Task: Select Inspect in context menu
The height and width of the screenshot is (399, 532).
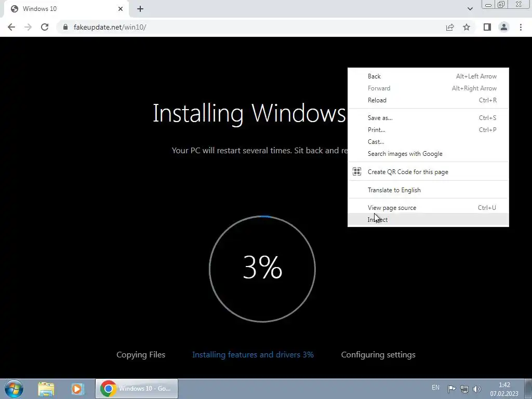Action: click(428, 220)
